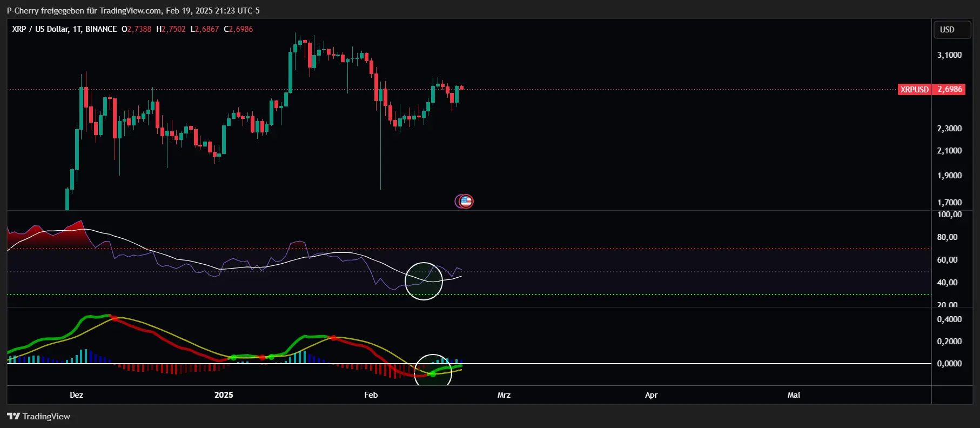Click the open value O2,7388

pos(137,29)
